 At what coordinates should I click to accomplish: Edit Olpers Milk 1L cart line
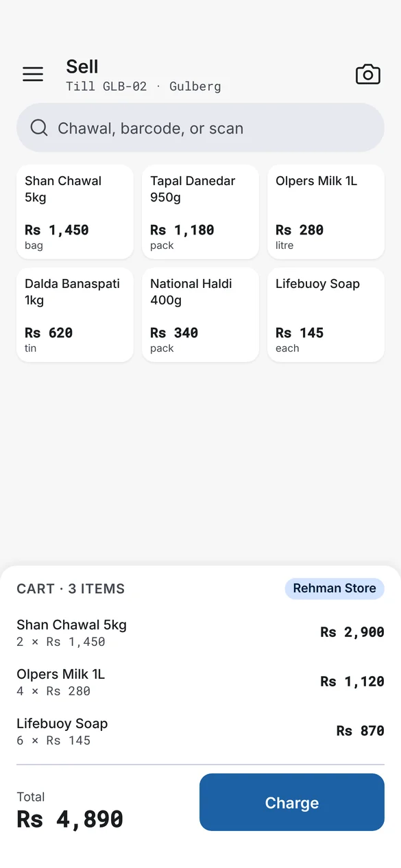(x=200, y=682)
